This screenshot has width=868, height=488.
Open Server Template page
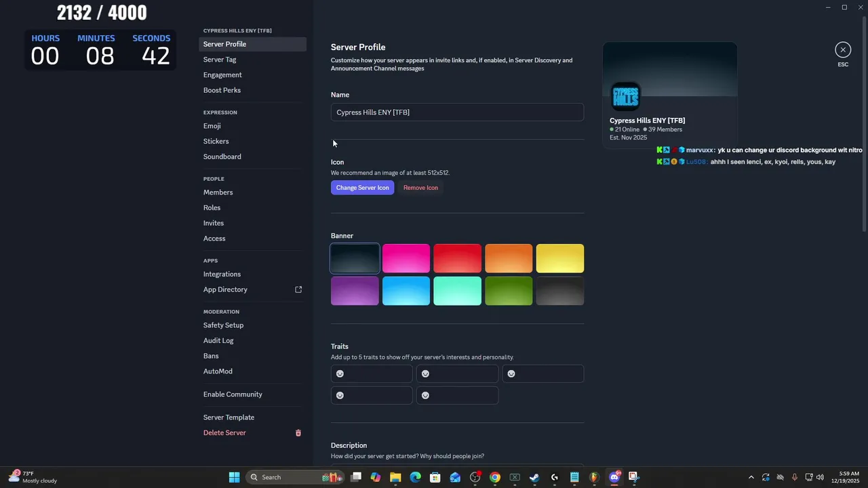[252, 418]
